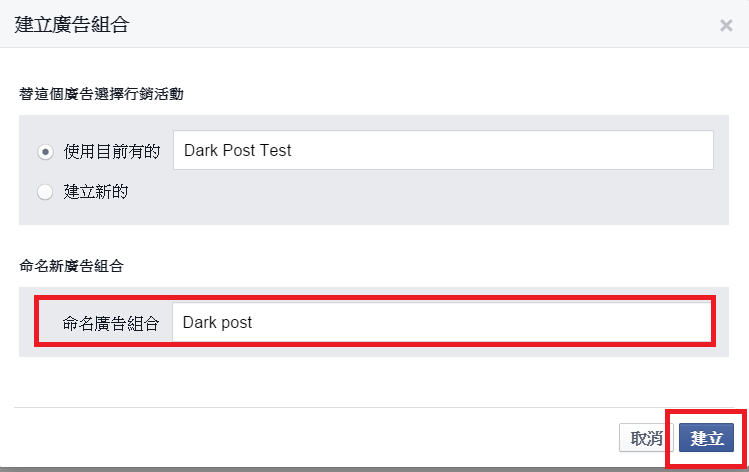Viewport: 749px width, 472px height.
Task: Select the 使用目前有的 radio button
Action: pos(45,152)
